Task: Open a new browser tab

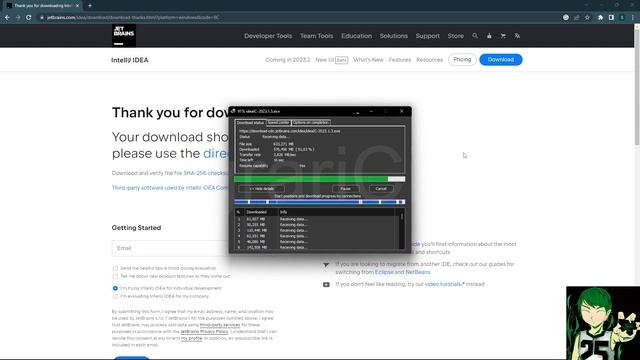Action: point(89,6)
